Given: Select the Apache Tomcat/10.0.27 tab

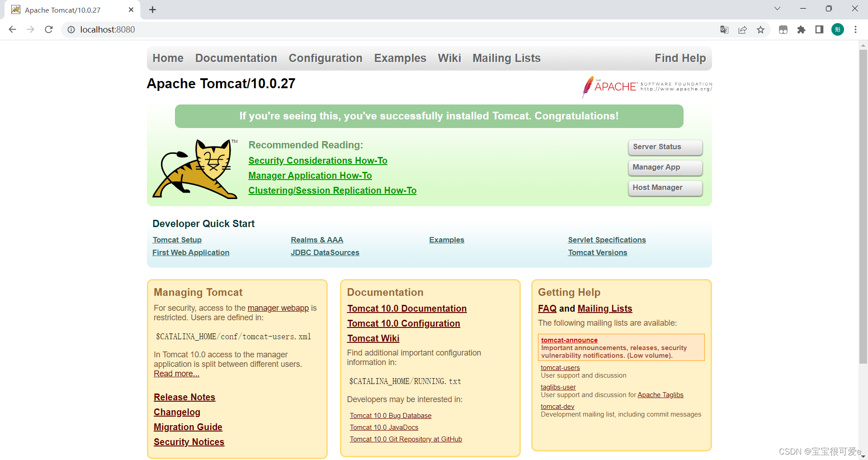Looking at the screenshot, I should pos(72,10).
